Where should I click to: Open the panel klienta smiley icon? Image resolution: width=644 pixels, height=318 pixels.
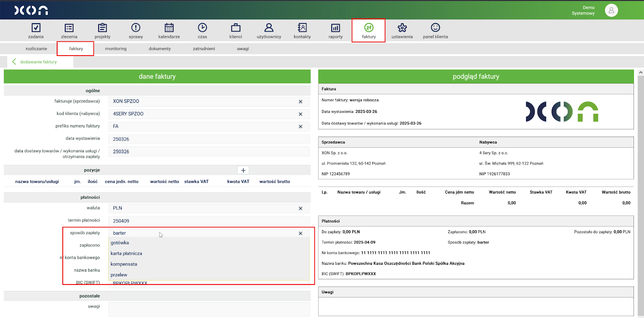click(436, 27)
